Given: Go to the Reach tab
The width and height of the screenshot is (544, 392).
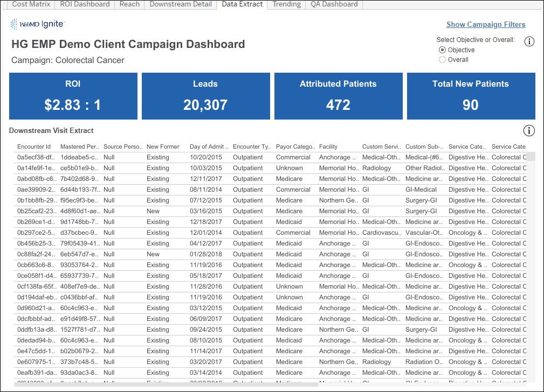Looking at the screenshot, I should coord(129,4).
